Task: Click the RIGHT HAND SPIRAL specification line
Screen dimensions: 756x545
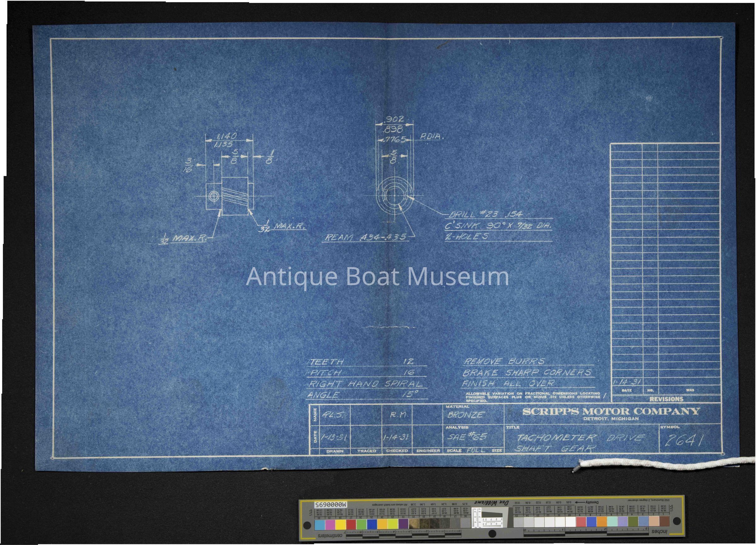Action: (366, 384)
